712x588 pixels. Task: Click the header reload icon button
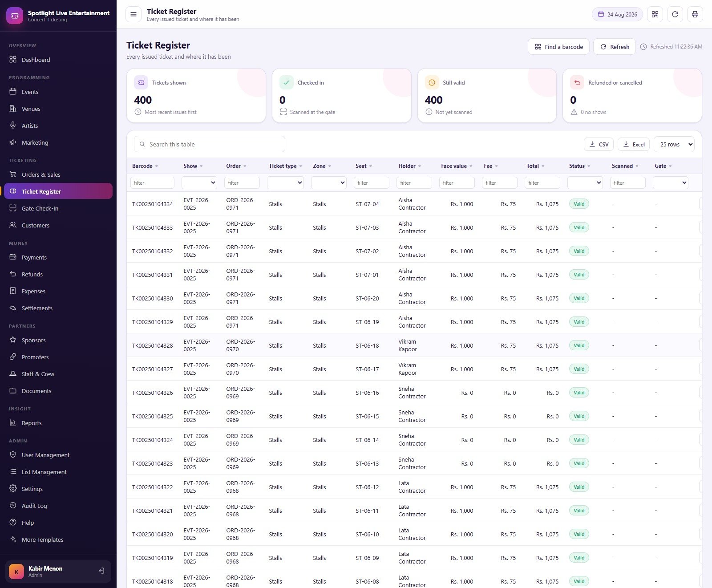(x=675, y=14)
